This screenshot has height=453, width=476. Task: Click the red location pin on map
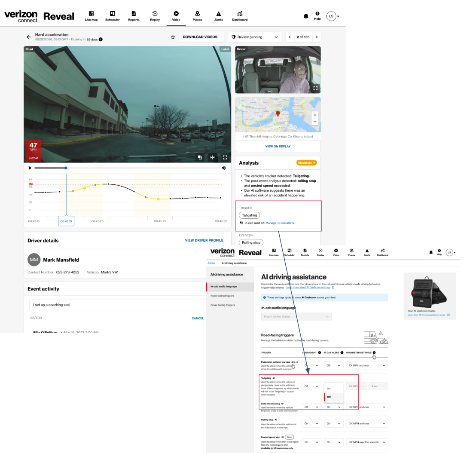278,114
